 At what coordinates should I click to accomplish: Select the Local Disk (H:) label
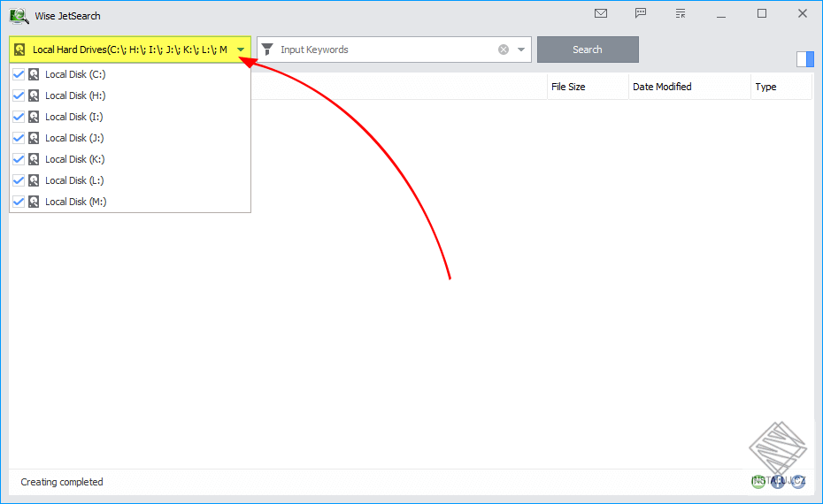click(x=75, y=95)
